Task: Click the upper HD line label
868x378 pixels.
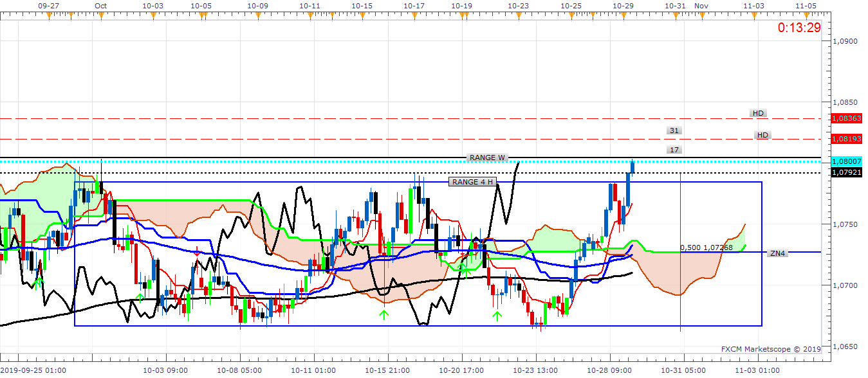Action: pyautogui.click(x=758, y=113)
